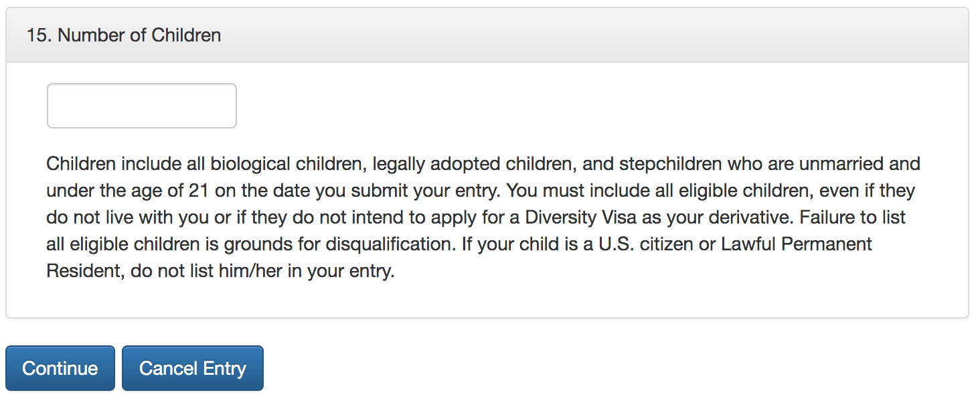Screen dimensions: 980x419
Task: Click the '15. Number of Children' heading
Action: tap(124, 35)
